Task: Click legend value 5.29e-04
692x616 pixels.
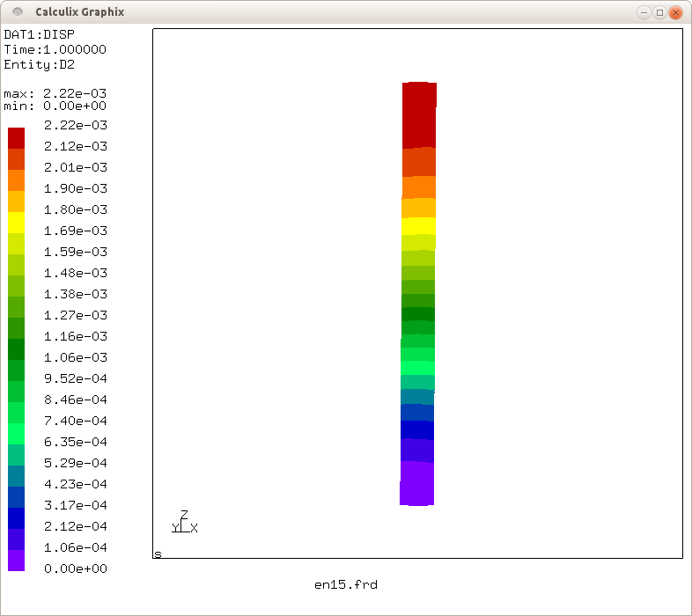Action: click(76, 464)
